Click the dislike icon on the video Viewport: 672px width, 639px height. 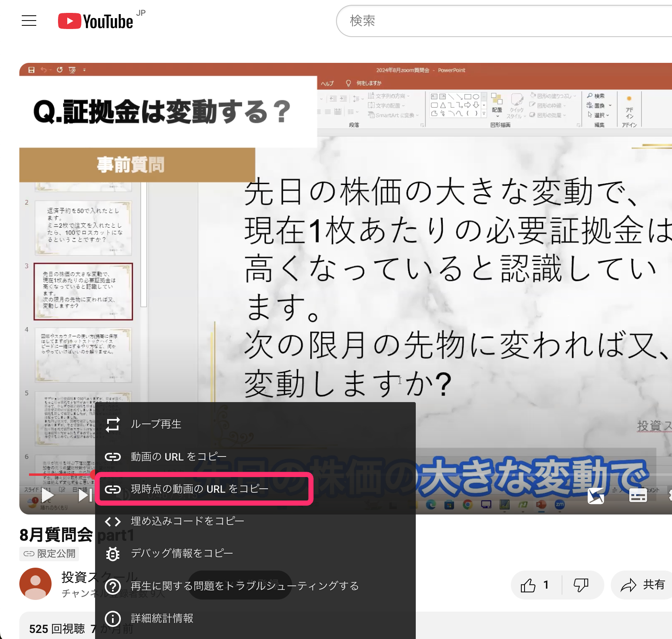(581, 585)
